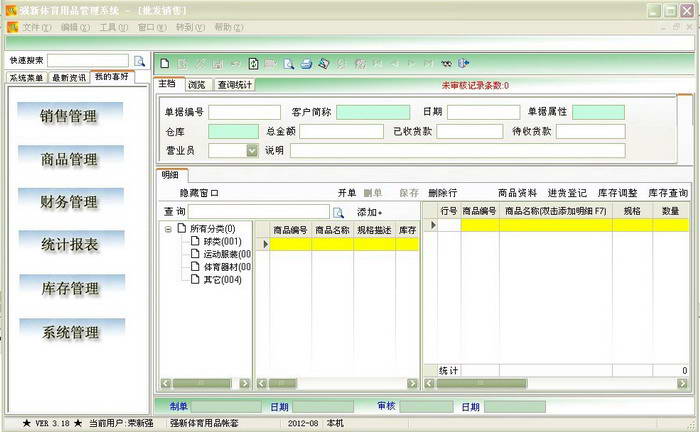Open 系统管理 module
700x432 pixels.
click(71, 332)
